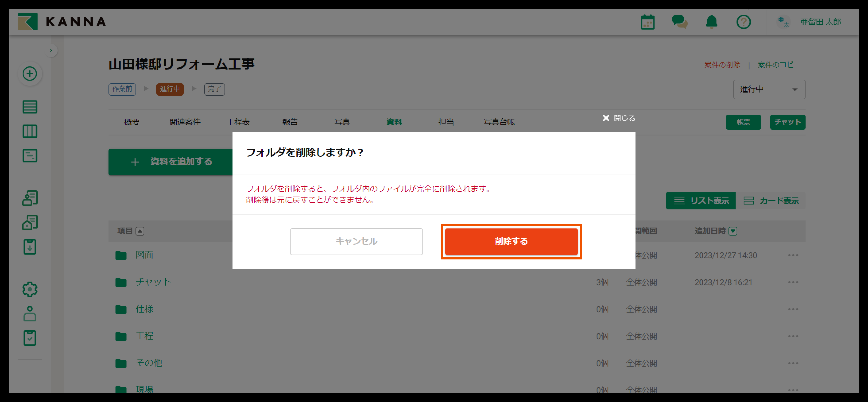Open the 関連案件 tab

pos(185,122)
